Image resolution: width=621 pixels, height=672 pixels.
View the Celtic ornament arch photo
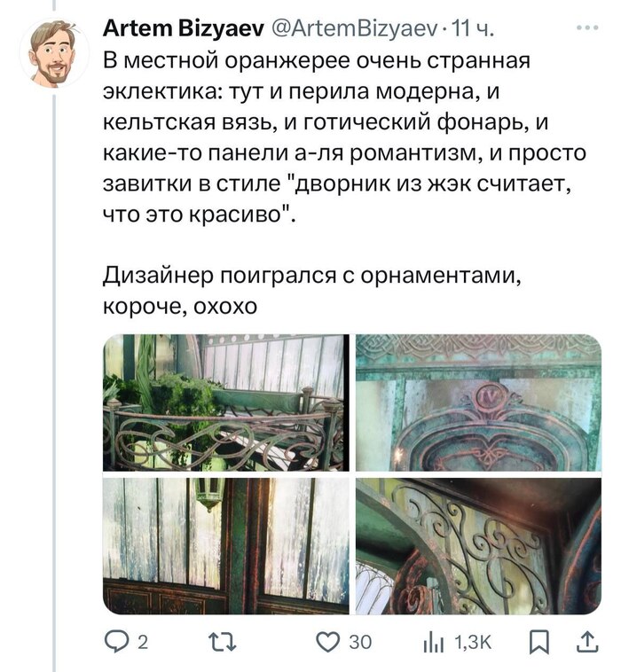click(x=479, y=402)
